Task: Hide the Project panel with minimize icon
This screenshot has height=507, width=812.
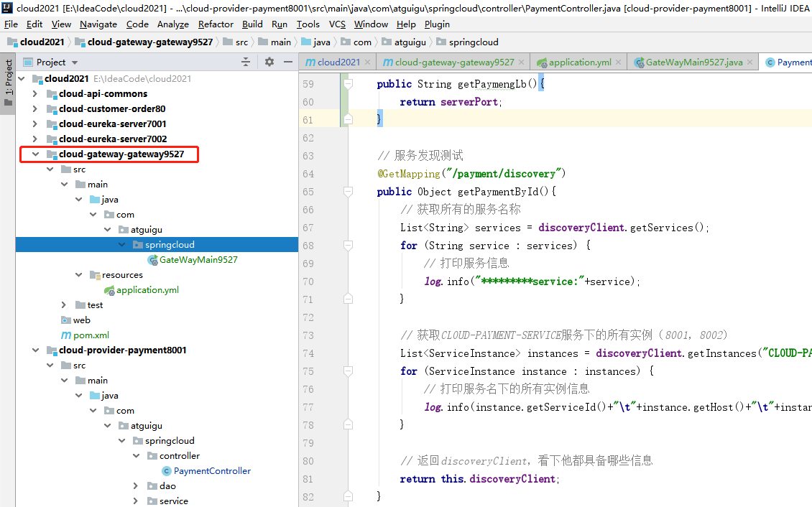Action: (x=288, y=62)
